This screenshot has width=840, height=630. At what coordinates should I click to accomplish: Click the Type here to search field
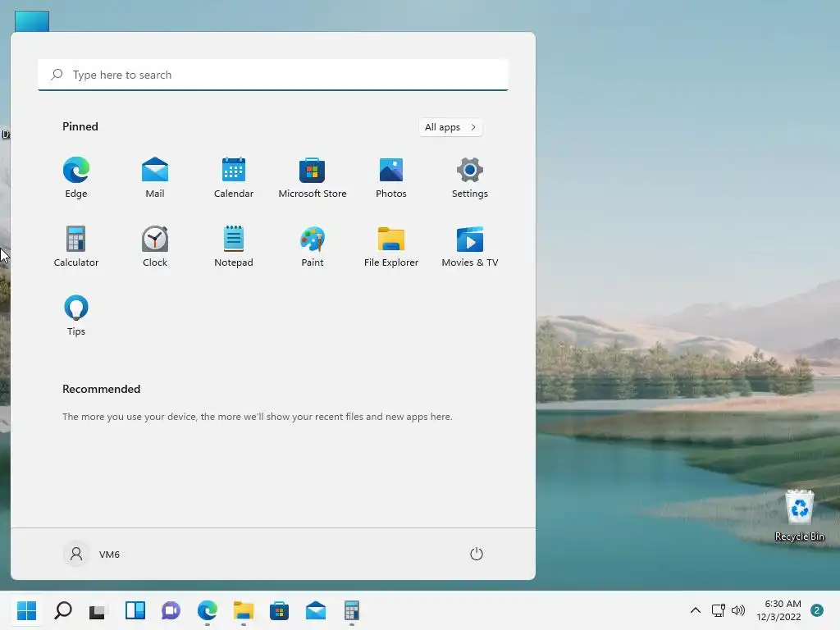pyautogui.click(x=273, y=75)
